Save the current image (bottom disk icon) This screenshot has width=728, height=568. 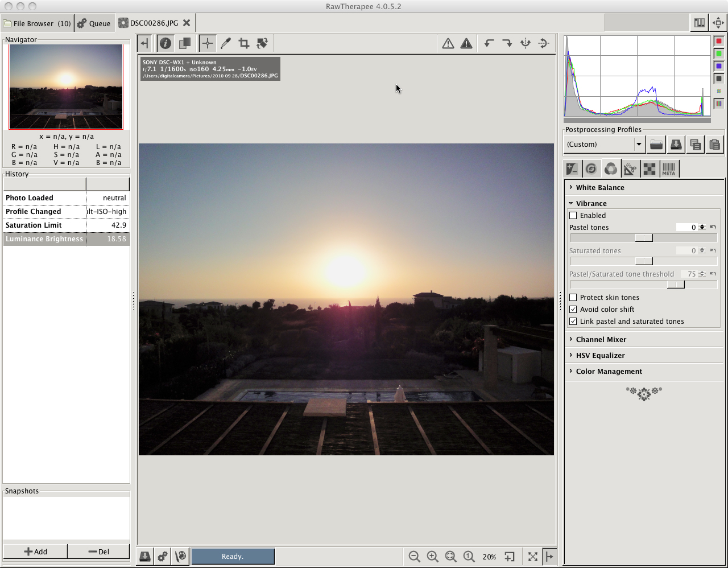click(145, 556)
